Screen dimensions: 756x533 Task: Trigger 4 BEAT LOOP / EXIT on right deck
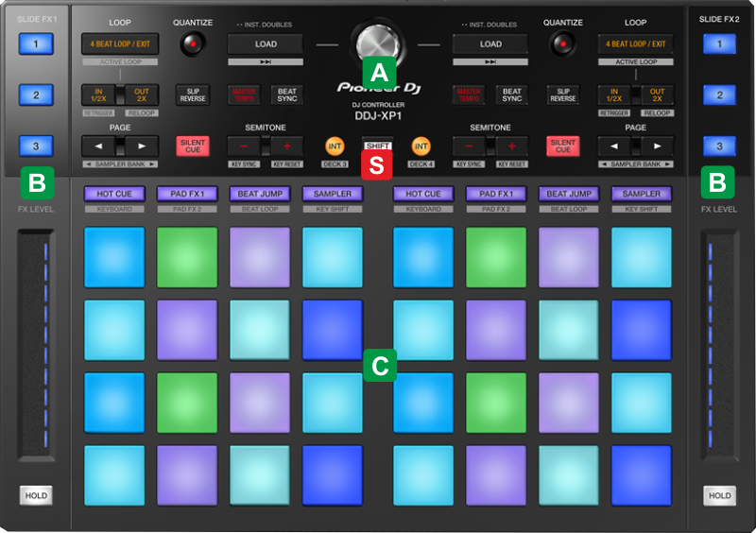635,43
